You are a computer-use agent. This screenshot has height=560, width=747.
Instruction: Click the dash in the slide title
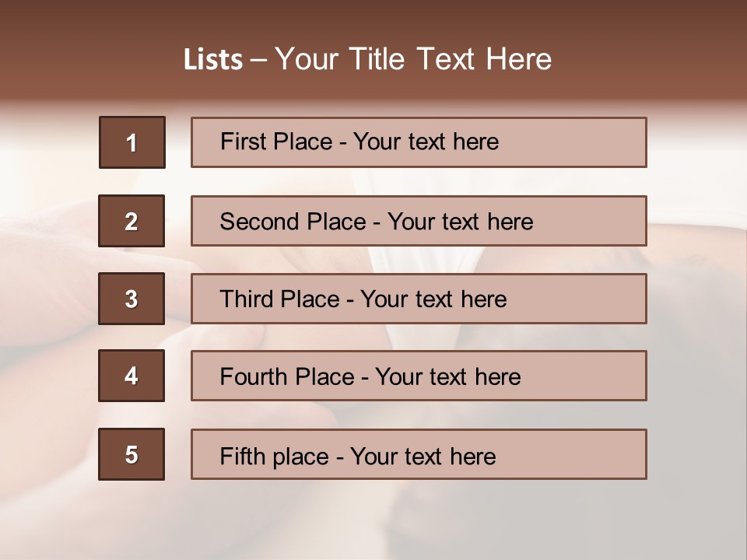coord(259,61)
